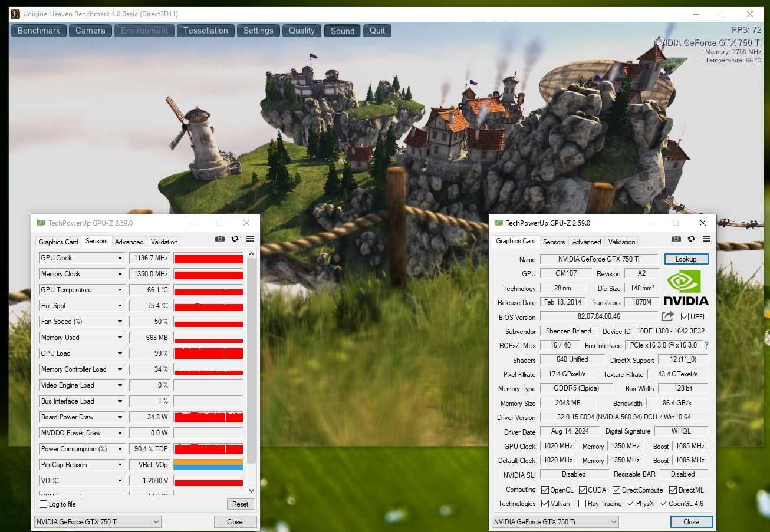Open the GPU Temperature sensor dropdown

(120, 290)
